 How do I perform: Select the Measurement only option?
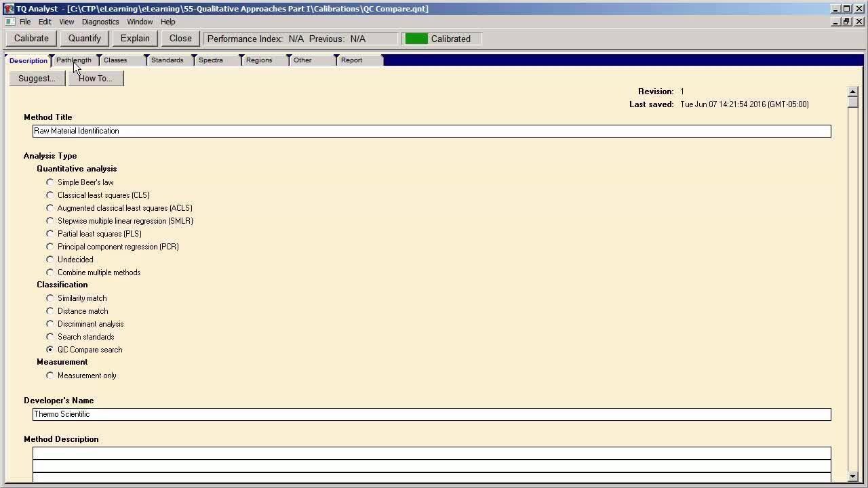(x=50, y=375)
